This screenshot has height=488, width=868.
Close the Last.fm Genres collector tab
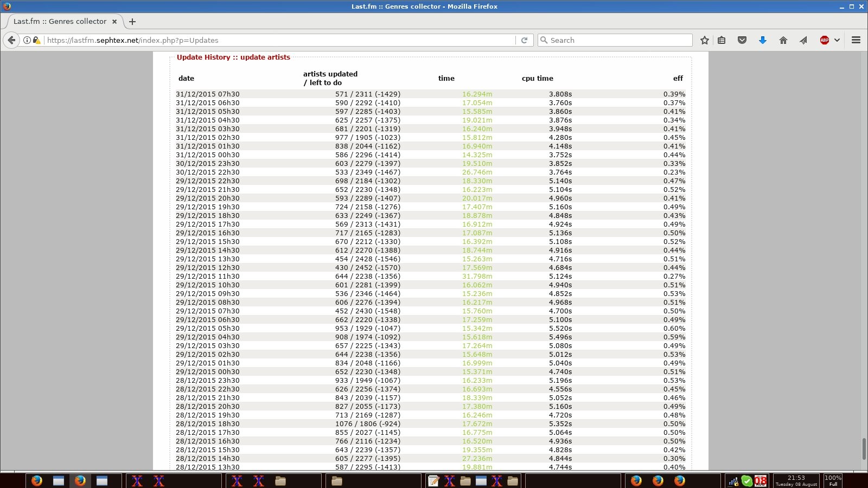pos(114,22)
